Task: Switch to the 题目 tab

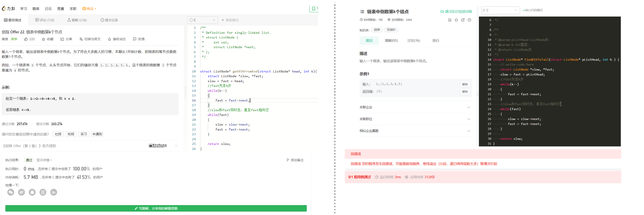Action: click(369, 41)
